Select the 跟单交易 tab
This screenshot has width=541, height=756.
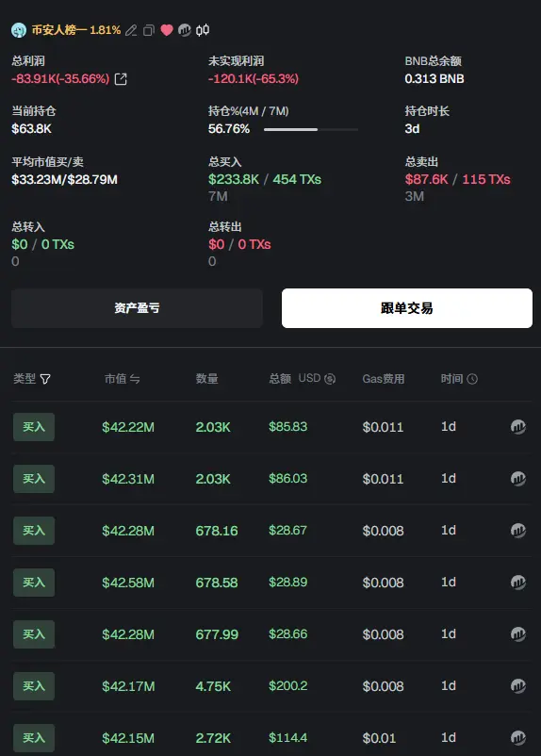[x=407, y=308]
